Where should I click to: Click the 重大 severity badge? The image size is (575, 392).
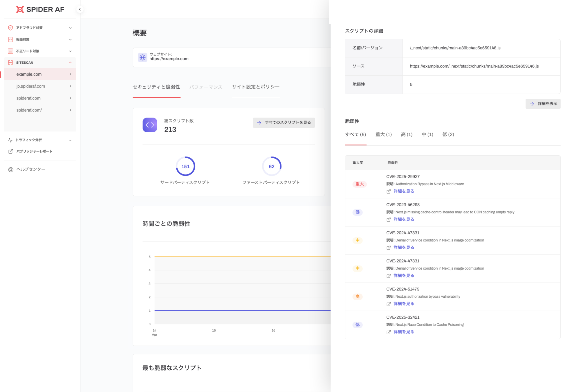[x=360, y=184]
